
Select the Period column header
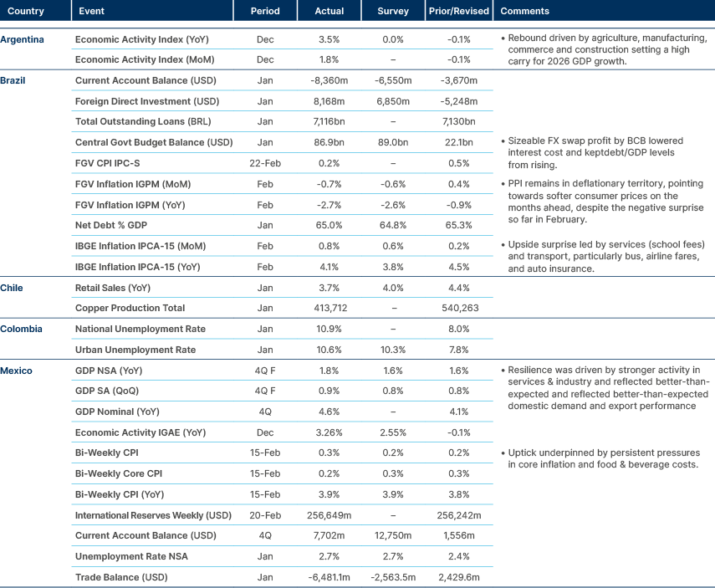266,11
